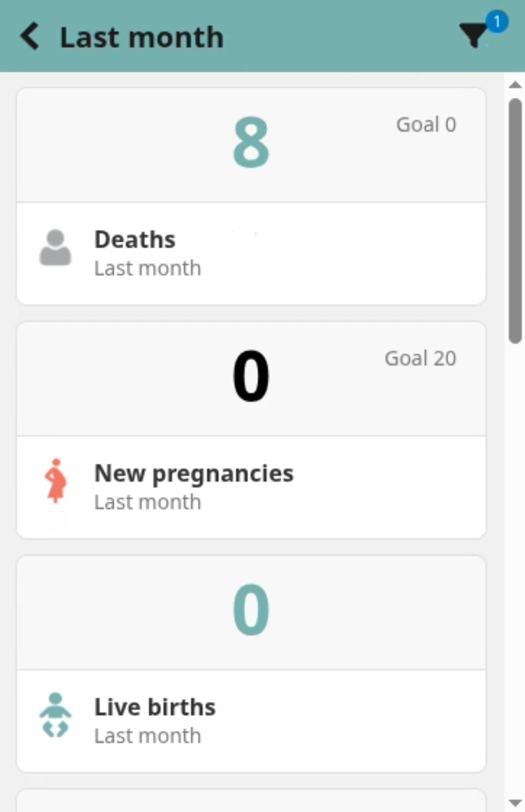Click the back arrow icon
Image resolution: width=525 pixels, height=812 pixels.
coord(30,36)
